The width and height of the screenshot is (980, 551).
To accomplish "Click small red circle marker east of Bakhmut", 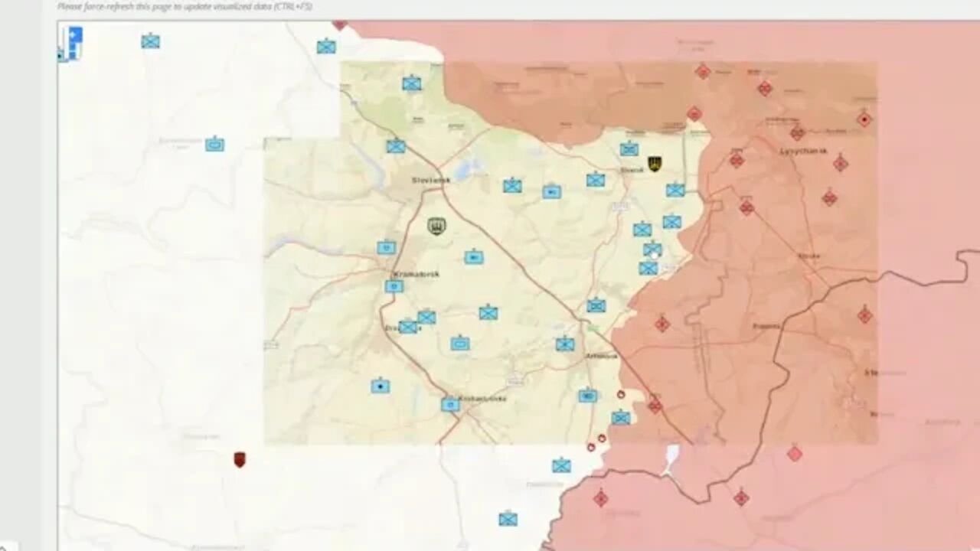I will point(621,395).
